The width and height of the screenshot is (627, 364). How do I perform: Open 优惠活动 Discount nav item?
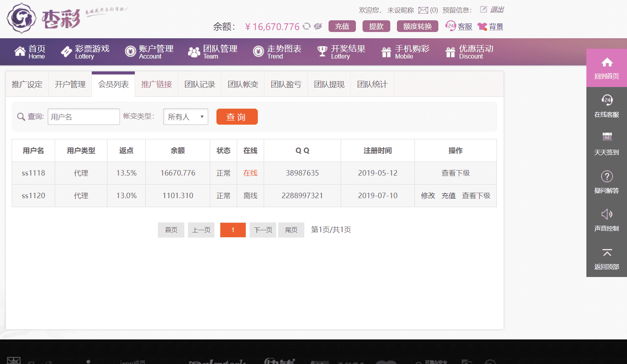[x=469, y=51]
